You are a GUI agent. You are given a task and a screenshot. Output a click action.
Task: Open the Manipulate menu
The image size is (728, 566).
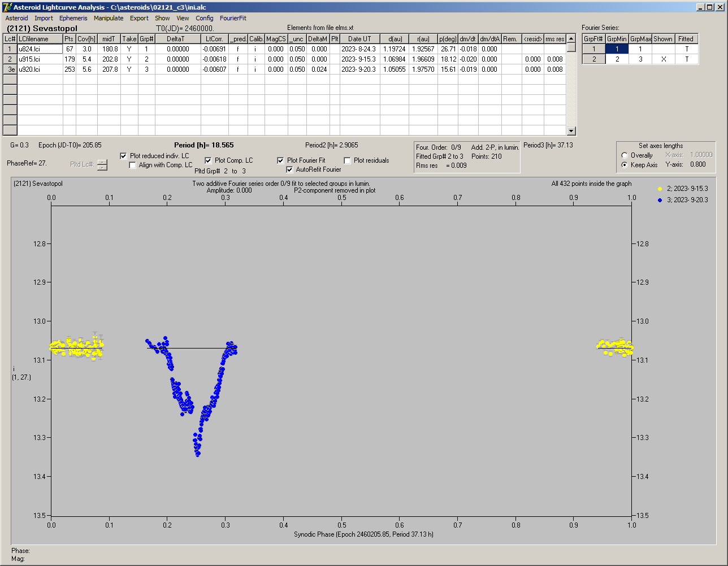pos(109,18)
